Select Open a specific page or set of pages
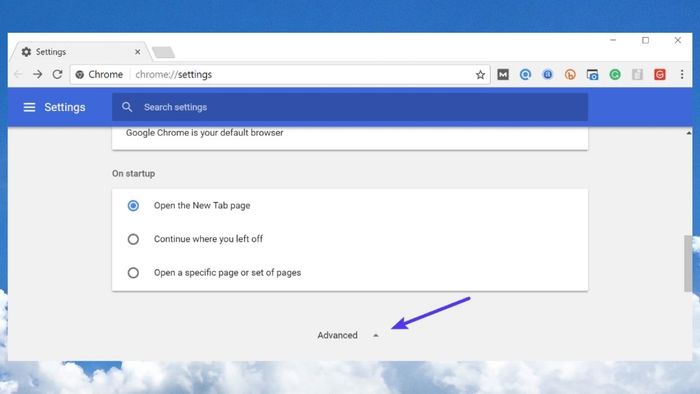The width and height of the screenshot is (700, 394). 133,273
